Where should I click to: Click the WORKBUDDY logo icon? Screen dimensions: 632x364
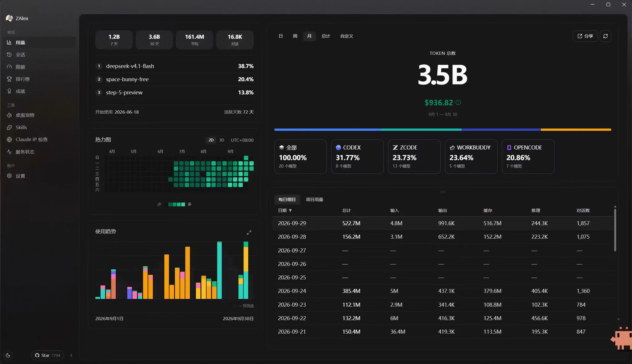tap(452, 148)
